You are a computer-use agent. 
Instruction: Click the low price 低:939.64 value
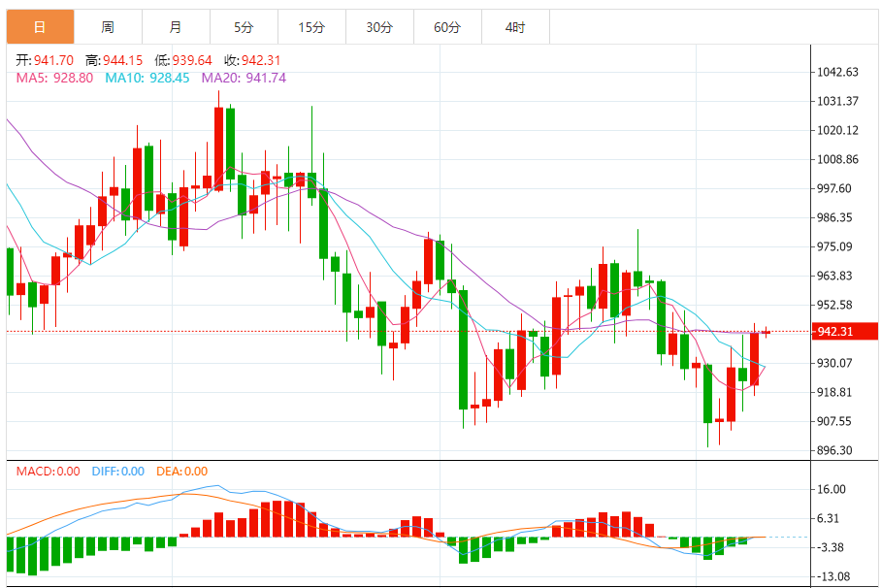183,60
